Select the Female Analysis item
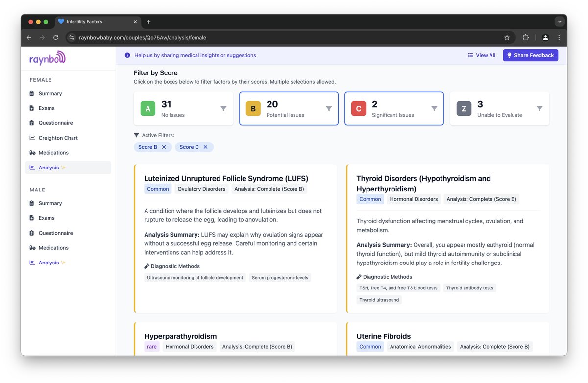The height and width of the screenshot is (383, 588). coord(68,168)
